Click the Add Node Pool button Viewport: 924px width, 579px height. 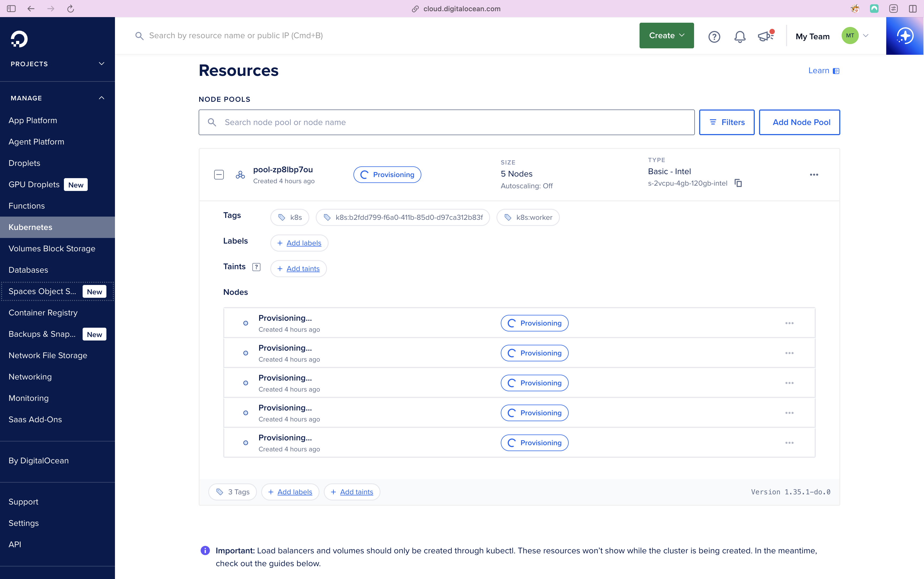point(799,122)
